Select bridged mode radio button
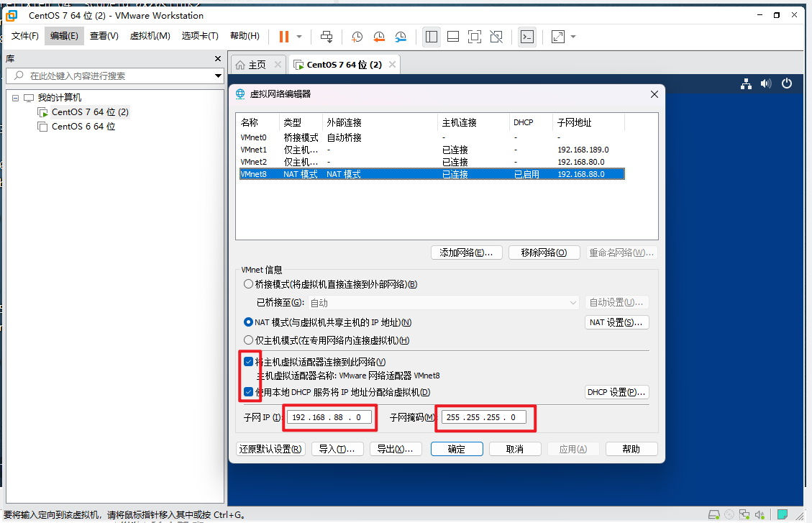This screenshot has width=812, height=523. [248, 283]
